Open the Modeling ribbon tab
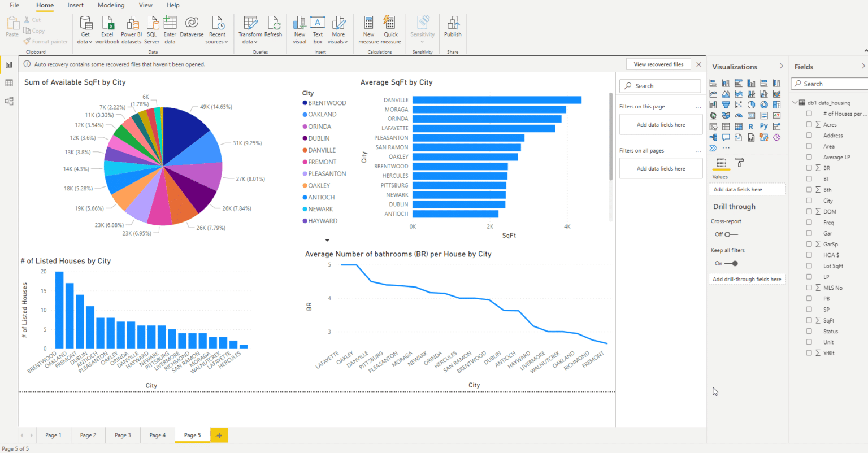Viewport: 868px width, 453px height. pos(111,5)
